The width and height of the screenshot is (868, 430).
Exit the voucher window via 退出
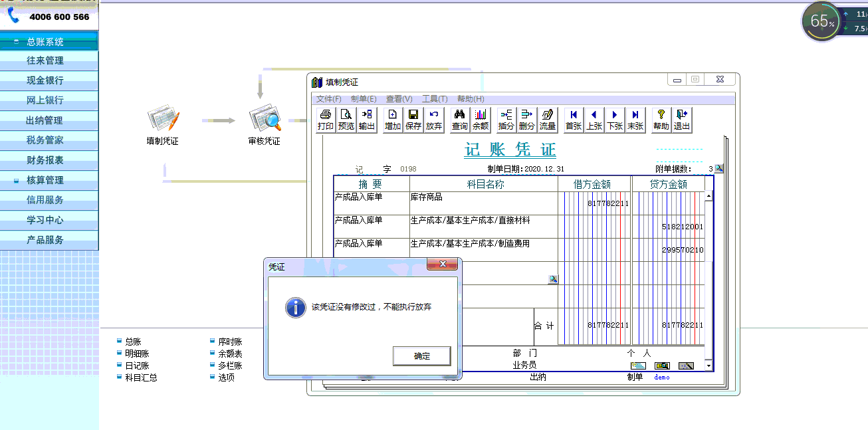point(682,120)
